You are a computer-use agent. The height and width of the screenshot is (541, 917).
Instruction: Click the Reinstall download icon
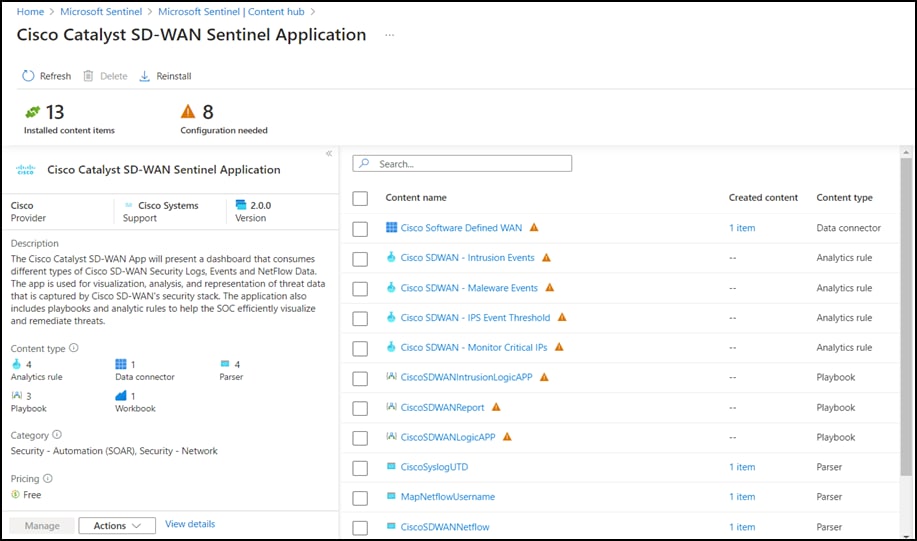[144, 76]
